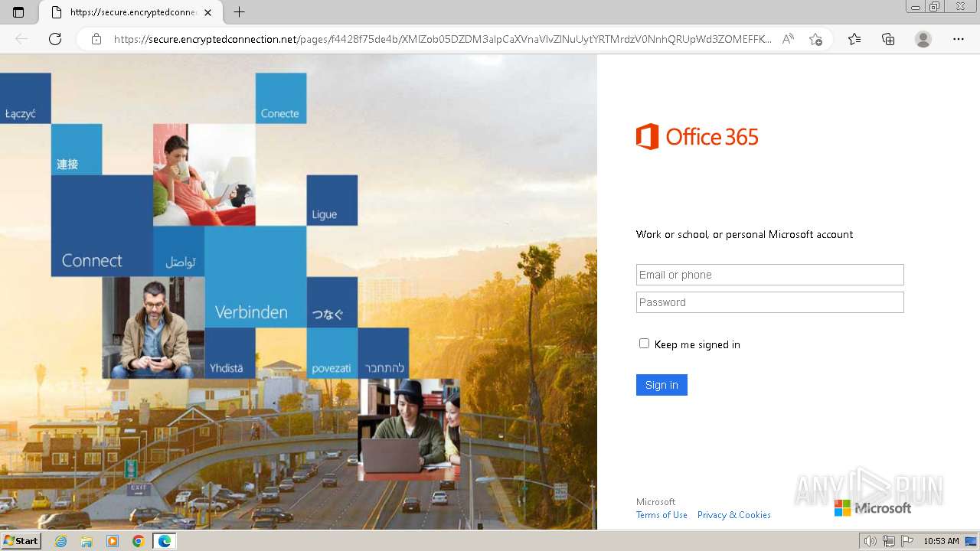Click the volume tray icon
Screen dimensions: 980x551
[x=871, y=541]
